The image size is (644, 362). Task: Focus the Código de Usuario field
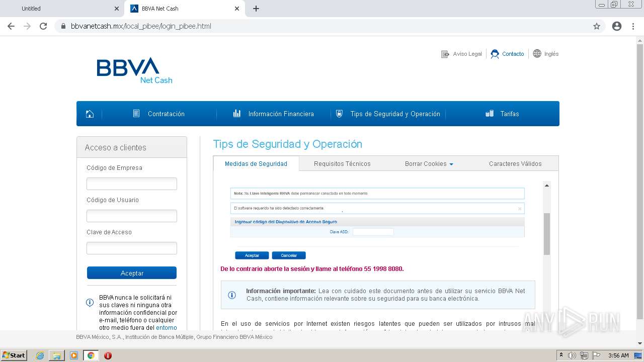coord(132,216)
